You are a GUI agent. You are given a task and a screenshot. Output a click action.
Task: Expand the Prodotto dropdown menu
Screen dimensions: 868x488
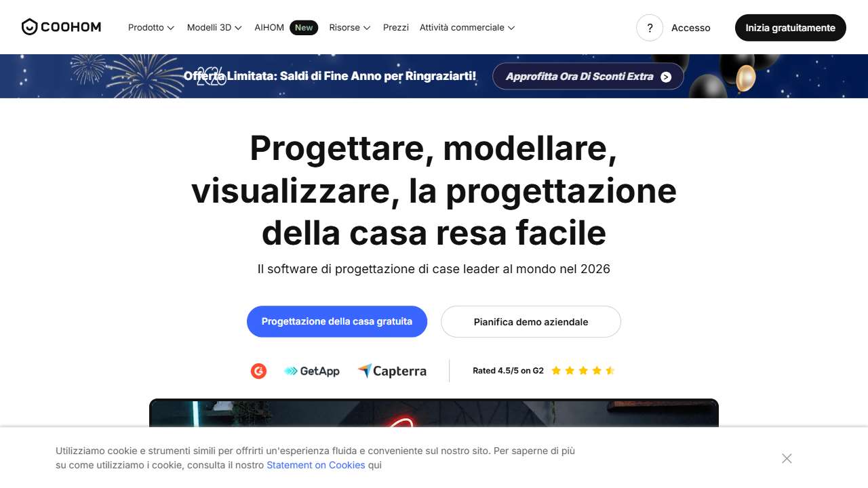(151, 28)
